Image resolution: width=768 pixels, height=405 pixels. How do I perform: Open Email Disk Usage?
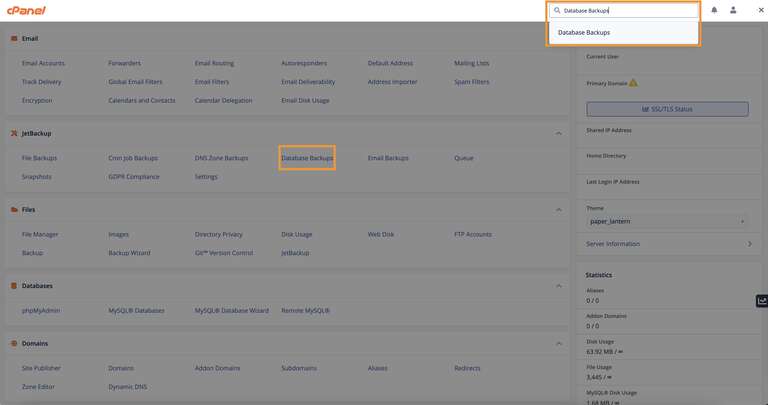[x=305, y=100]
